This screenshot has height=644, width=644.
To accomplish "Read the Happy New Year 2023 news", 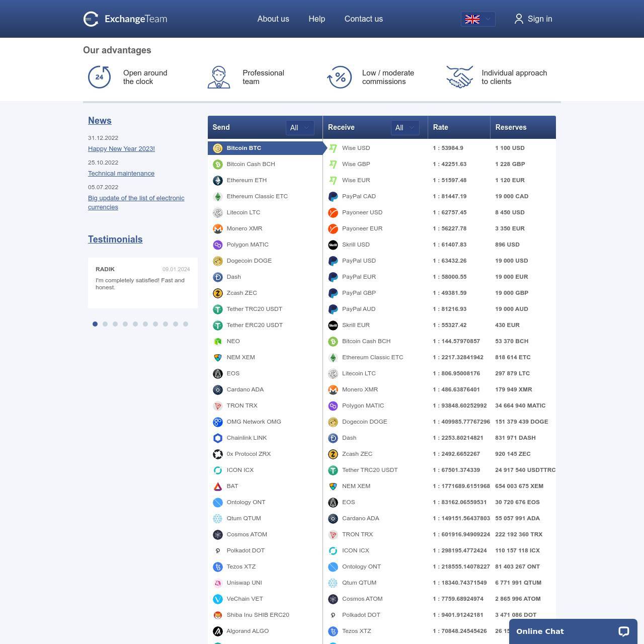I will tap(121, 149).
